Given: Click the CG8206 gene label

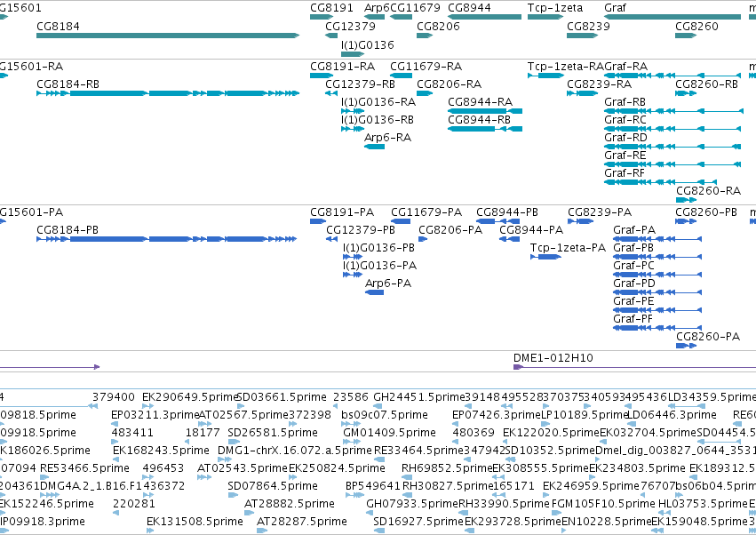Looking at the screenshot, I should [x=438, y=26].
